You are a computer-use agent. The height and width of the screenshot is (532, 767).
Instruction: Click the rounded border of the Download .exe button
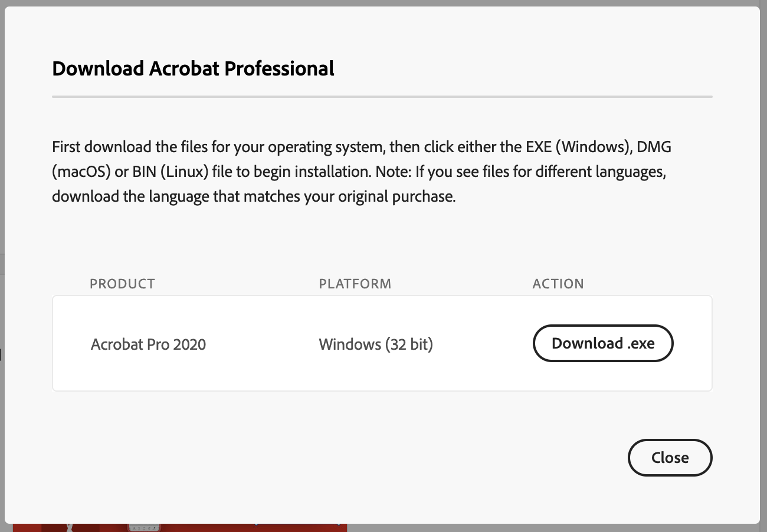603,326
